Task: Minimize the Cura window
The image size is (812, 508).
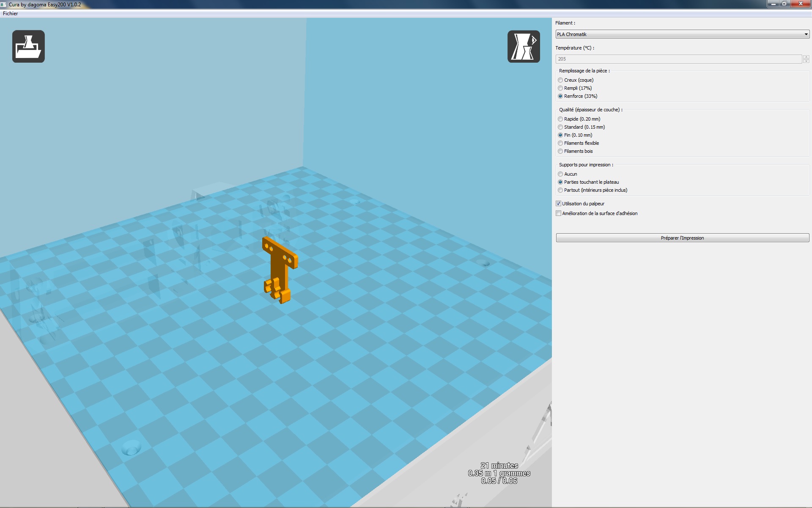Action: pos(774,4)
